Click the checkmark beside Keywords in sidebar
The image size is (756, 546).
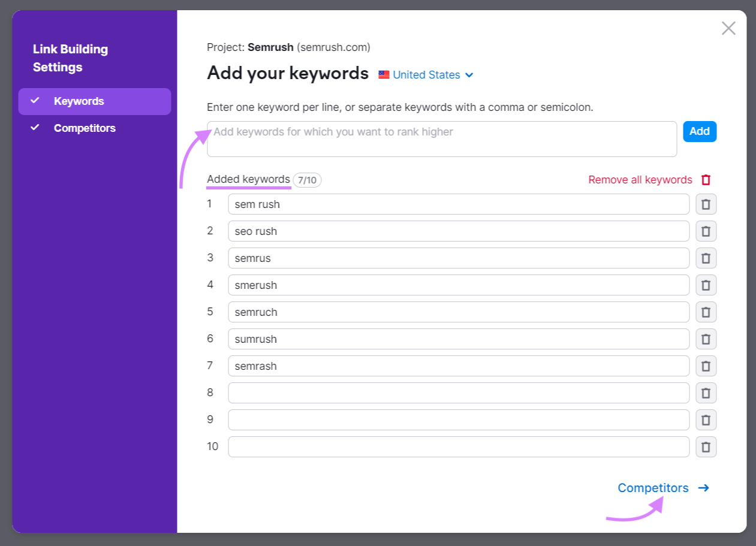(x=35, y=101)
